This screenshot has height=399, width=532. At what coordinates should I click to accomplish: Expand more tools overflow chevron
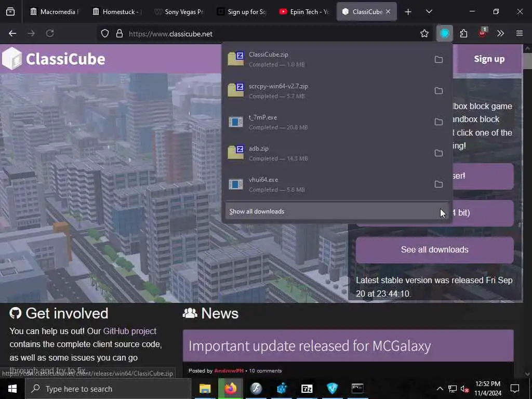500,34
